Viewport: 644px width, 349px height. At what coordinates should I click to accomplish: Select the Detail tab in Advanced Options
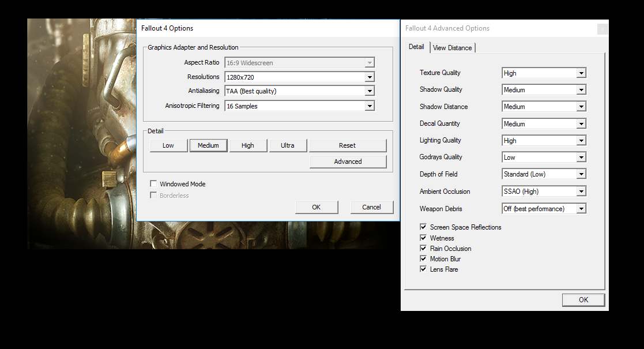click(x=416, y=47)
